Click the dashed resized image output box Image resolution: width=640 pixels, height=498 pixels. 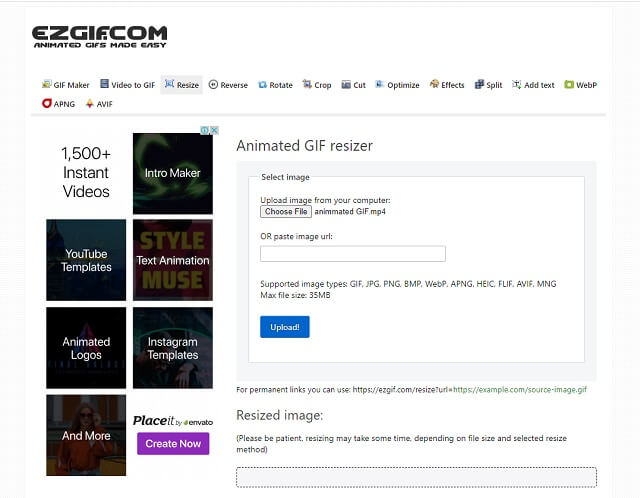tap(416, 477)
